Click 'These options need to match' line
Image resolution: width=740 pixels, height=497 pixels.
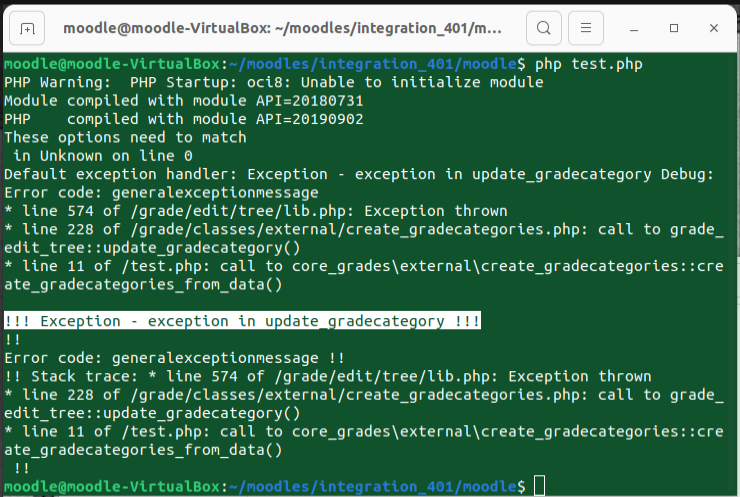[125, 138]
